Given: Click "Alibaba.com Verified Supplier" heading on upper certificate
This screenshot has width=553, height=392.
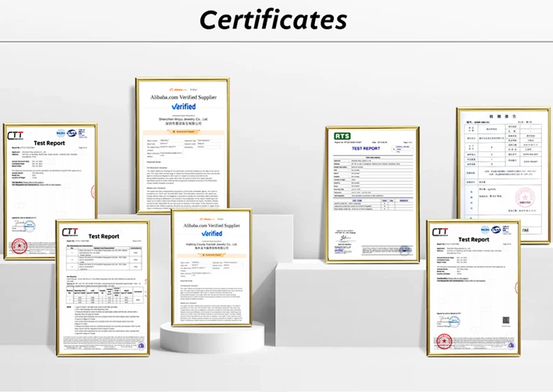Looking at the screenshot, I should click(182, 98).
